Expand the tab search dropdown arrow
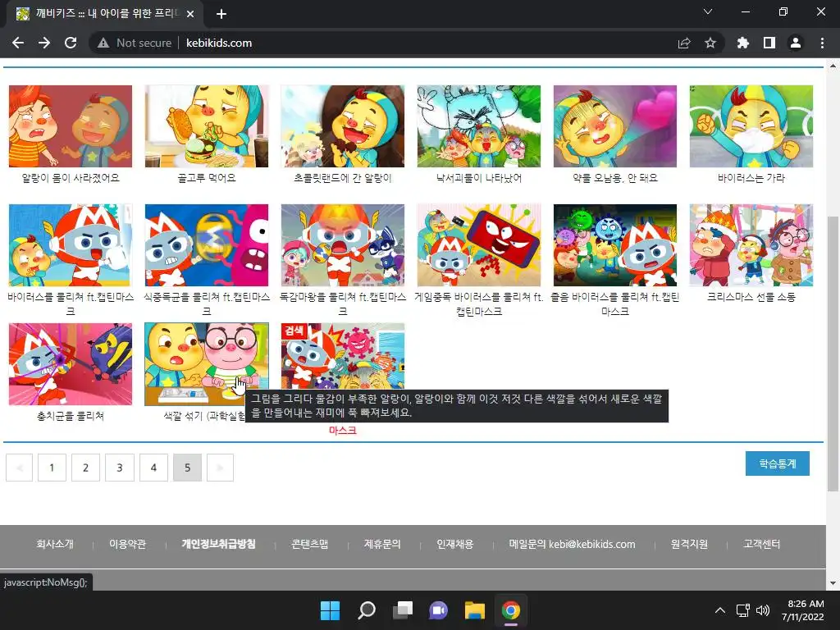Screen dimensions: 840x630 tap(708, 11)
